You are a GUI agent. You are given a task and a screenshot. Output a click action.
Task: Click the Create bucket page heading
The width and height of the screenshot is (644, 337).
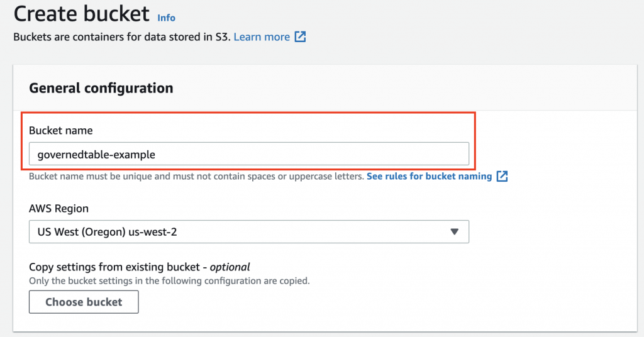(x=82, y=14)
